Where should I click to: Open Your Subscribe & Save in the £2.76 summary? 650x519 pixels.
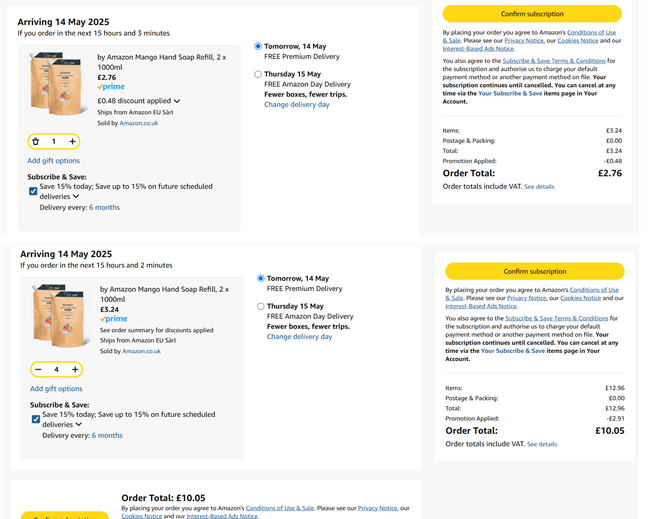point(510,93)
